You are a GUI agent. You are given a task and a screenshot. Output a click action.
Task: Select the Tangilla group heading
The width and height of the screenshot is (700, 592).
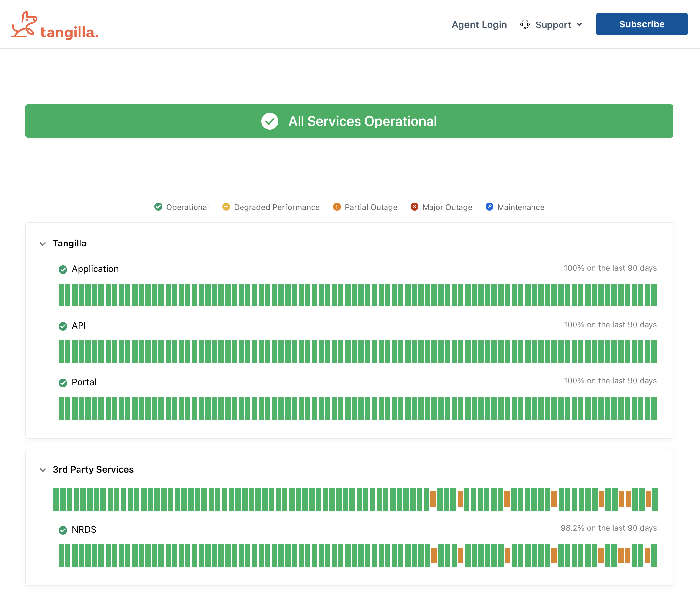click(x=69, y=243)
